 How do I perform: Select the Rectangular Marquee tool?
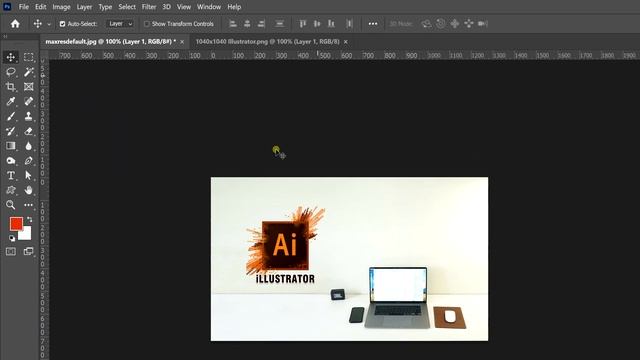pyautogui.click(x=28, y=57)
